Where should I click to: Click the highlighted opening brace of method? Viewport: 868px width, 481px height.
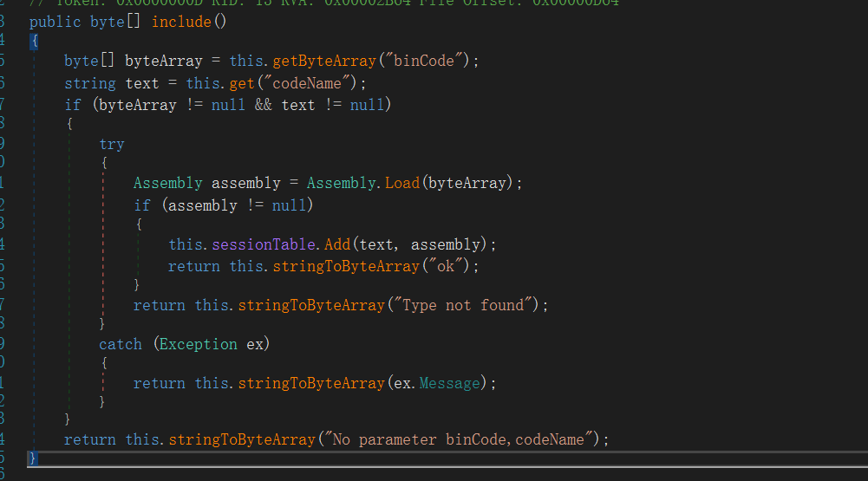(33, 41)
